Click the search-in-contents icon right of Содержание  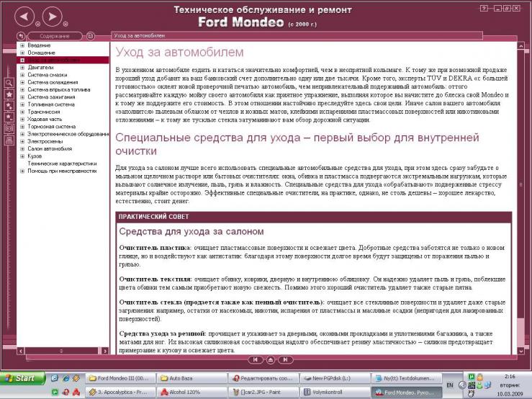click(x=90, y=36)
